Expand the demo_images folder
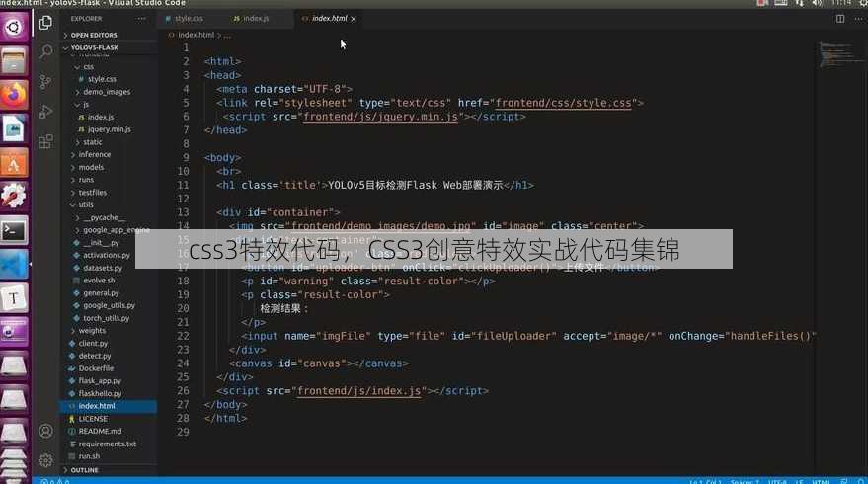The height and width of the screenshot is (484, 868). point(107,92)
